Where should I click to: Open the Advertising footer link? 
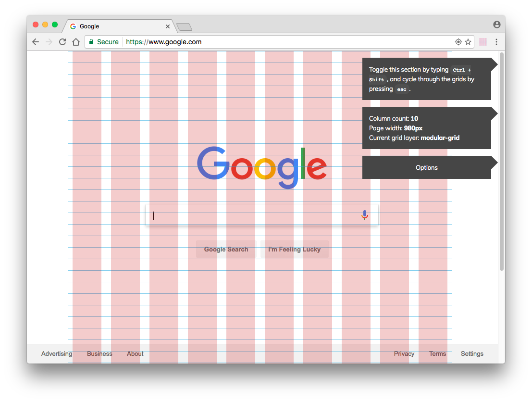pyautogui.click(x=57, y=354)
